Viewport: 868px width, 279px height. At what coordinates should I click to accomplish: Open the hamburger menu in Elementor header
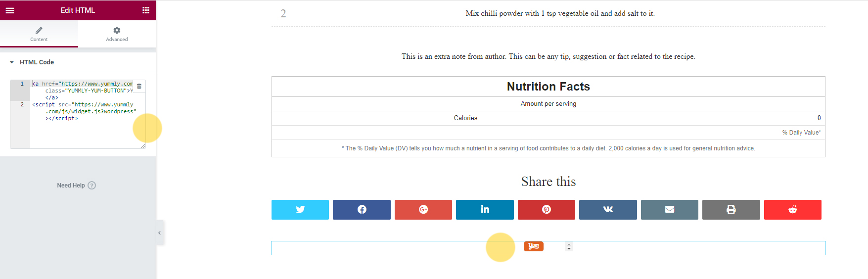pyautogui.click(x=10, y=10)
